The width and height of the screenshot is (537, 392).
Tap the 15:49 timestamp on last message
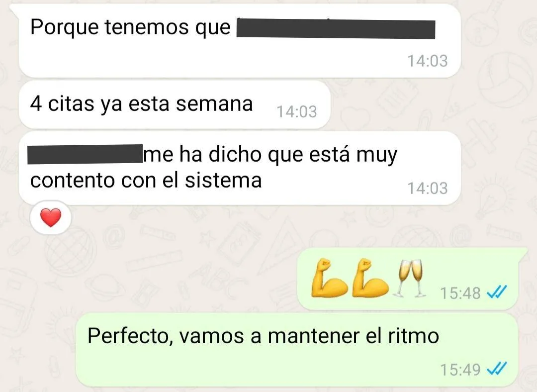tap(460, 370)
